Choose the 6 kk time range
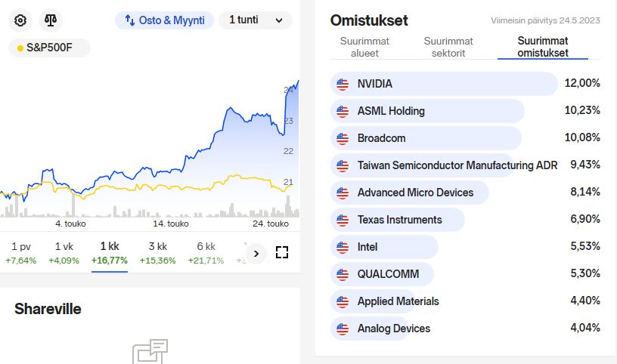This screenshot has width=617, height=364. pyautogui.click(x=206, y=252)
